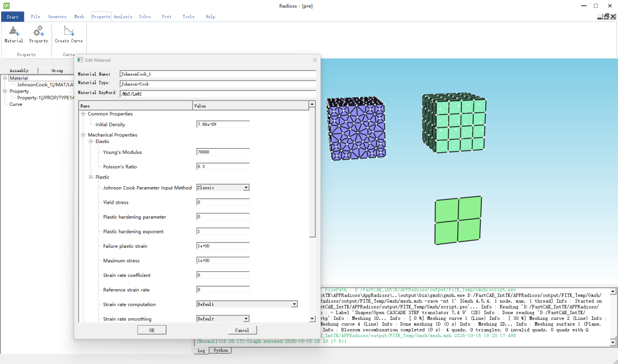Edit the Reference strain rate value
The image size is (618, 364).
click(223, 290)
